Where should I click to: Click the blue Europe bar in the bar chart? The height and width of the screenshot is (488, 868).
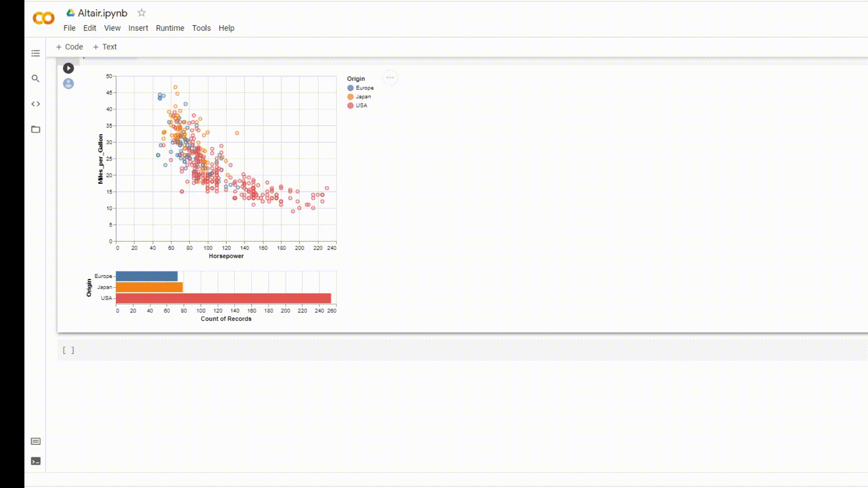(x=147, y=276)
